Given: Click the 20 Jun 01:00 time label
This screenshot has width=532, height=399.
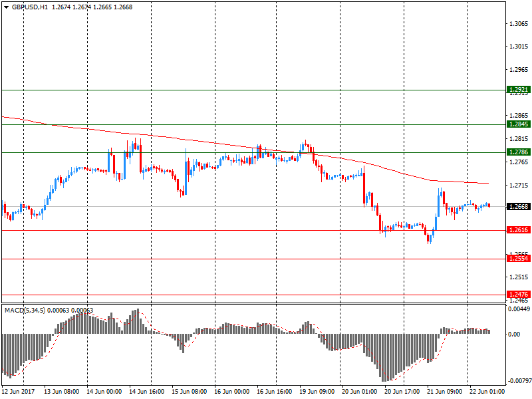Looking at the screenshot, I should click(x=359, y=392).
